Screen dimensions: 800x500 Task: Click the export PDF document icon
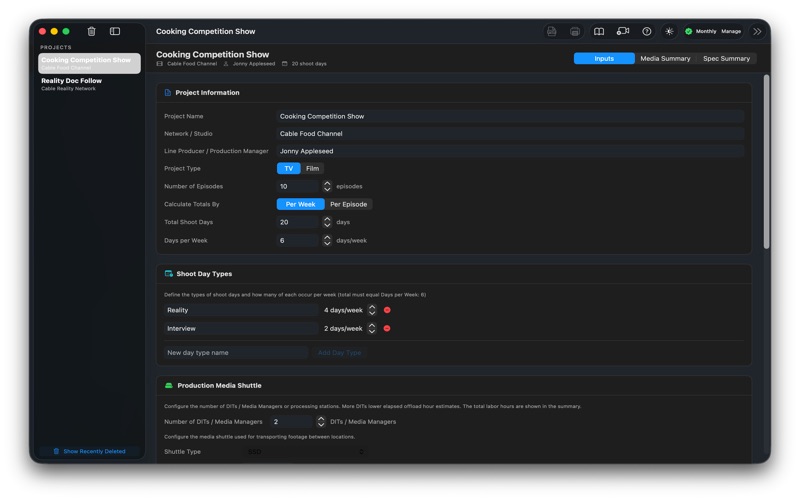(552, 31)
